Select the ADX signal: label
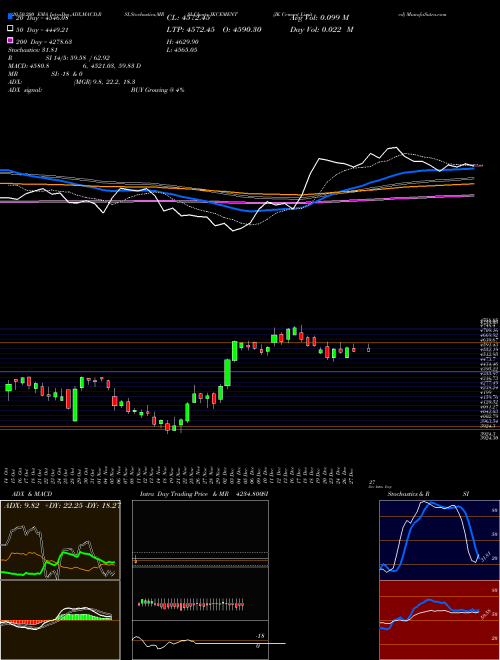 25,90
